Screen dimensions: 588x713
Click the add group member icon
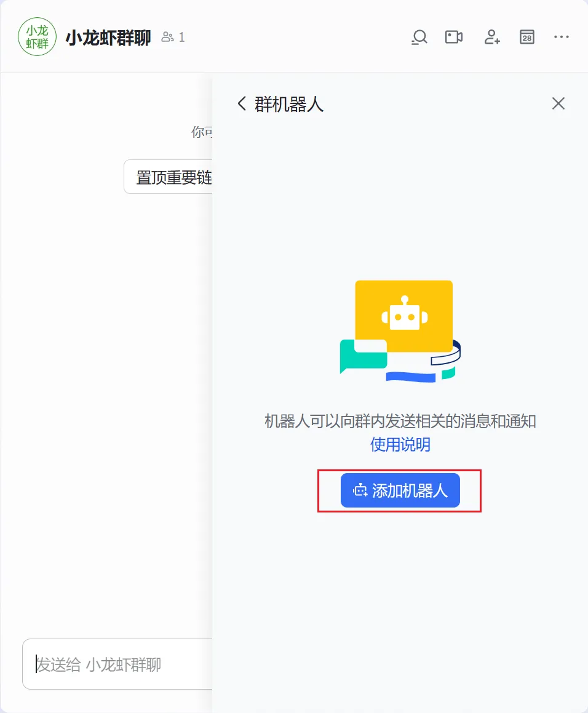point(492,38)
